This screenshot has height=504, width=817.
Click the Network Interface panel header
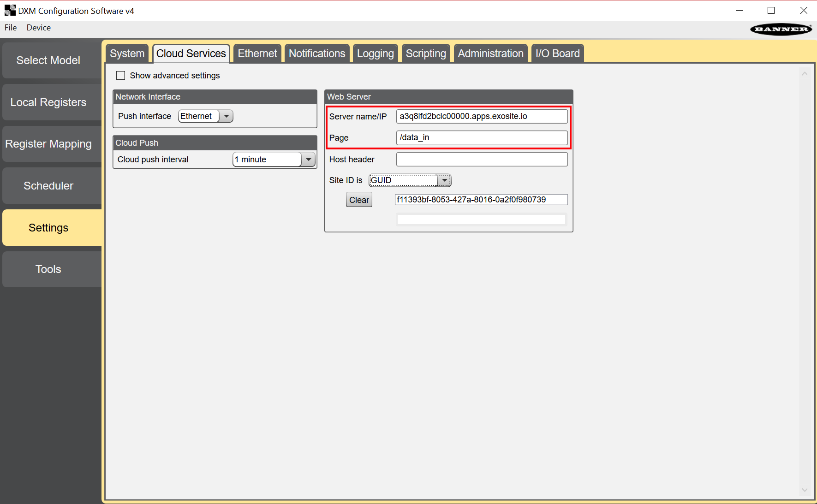click(215, 97)
